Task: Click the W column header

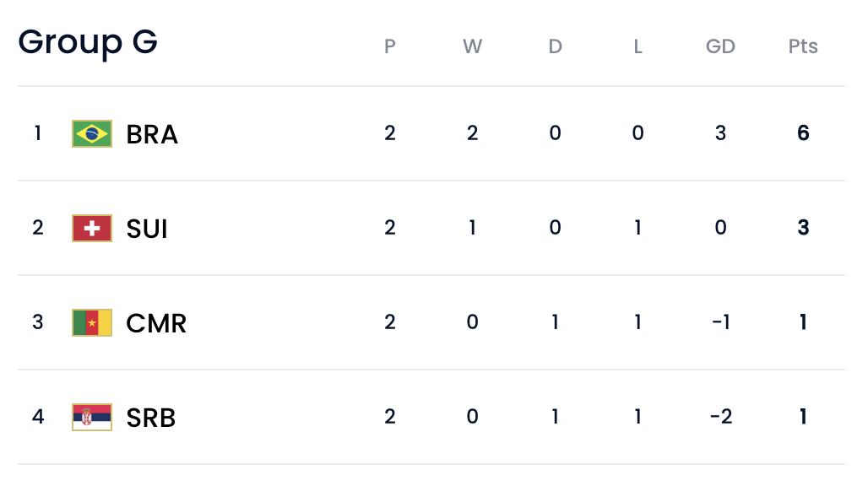Action: click(x=472, y=46)
